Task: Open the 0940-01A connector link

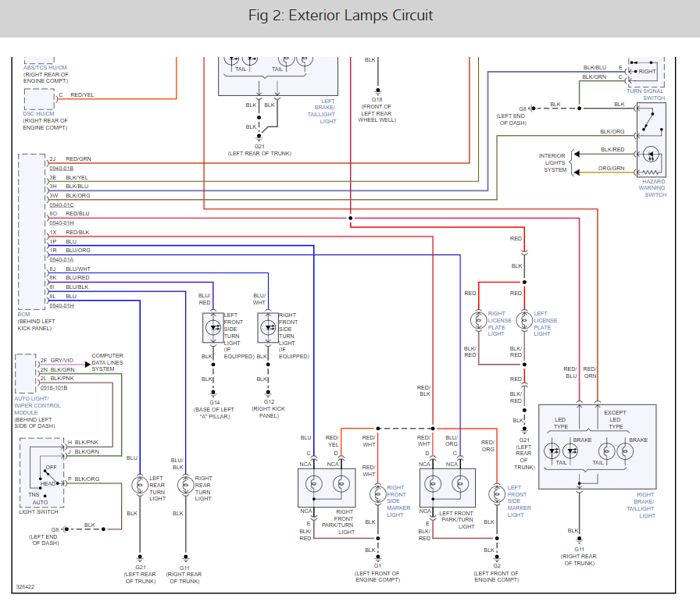Action: 61,260
